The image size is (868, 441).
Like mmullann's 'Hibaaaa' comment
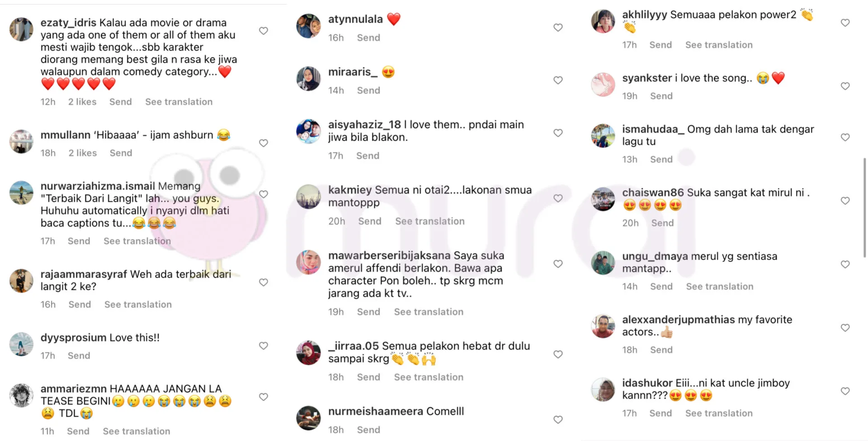click(x=264, y=143)
